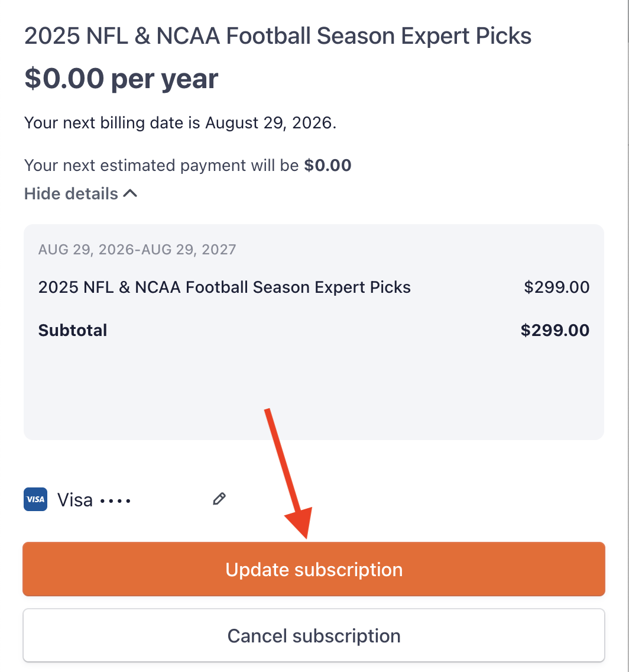
Task: Click Hide details to fold the summary
Action: pos(70,193)
